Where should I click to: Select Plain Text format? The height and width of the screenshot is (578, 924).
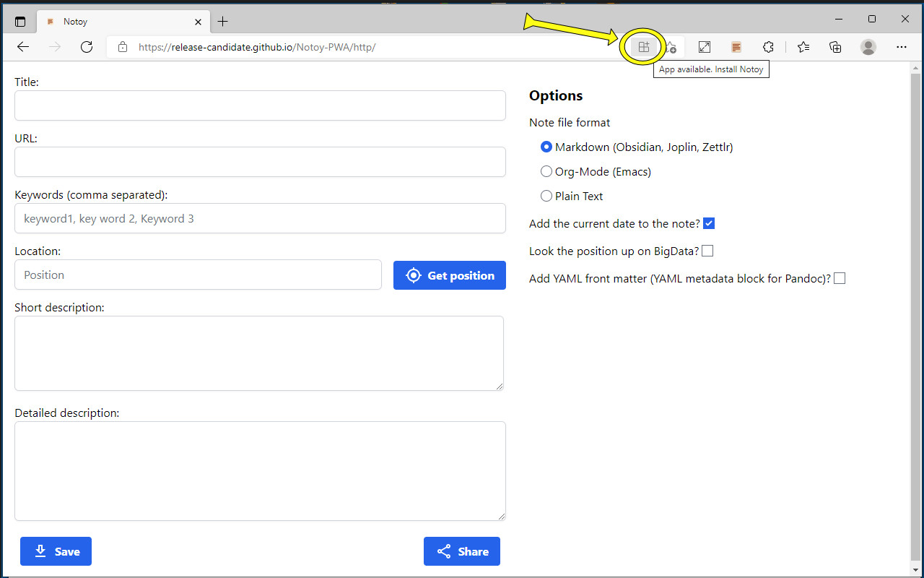pos(546,196)
